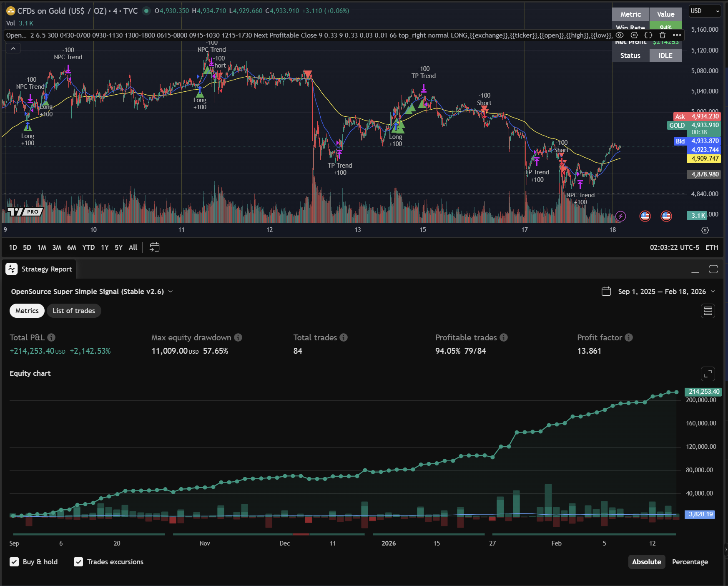Open the Sep 1, 2025 date range dropdown
The height and width of the screenshot is (586, 728).
point(713,292)
